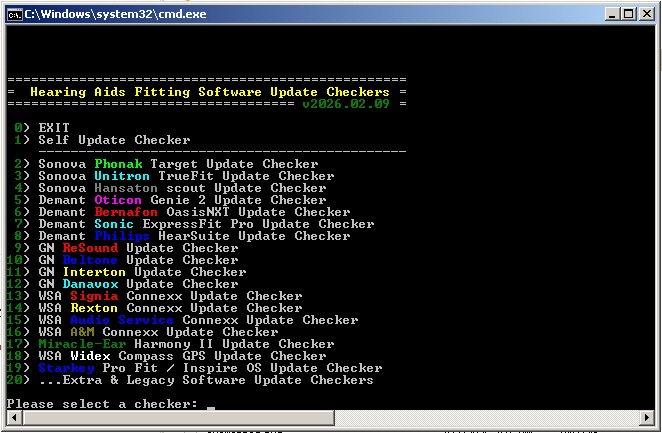
Task: Click 'Sonova Phonak Target Update Checker' line
Action: 166,164
